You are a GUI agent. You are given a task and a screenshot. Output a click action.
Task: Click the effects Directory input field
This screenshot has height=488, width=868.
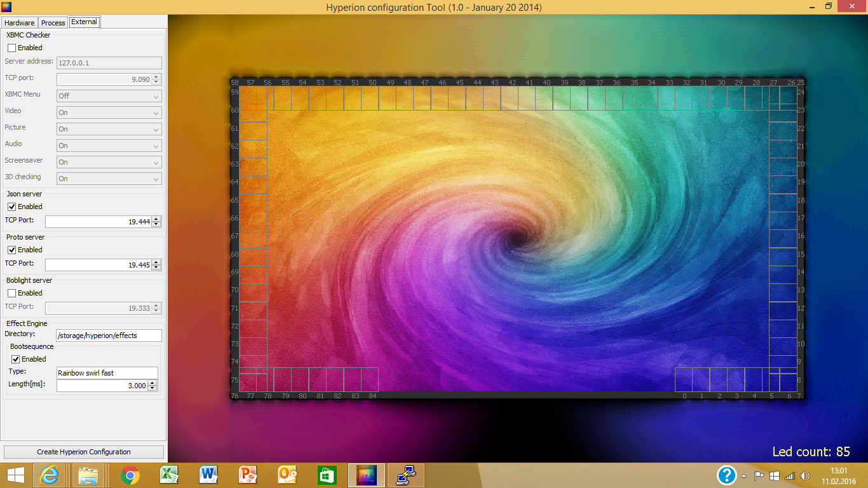pyautogui.click(x=109, y=335)
